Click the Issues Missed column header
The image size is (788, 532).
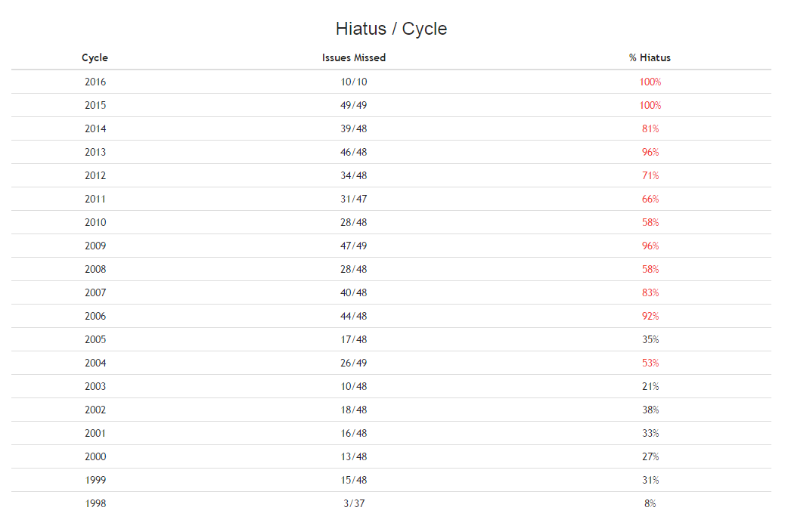[x=354, y=57]
